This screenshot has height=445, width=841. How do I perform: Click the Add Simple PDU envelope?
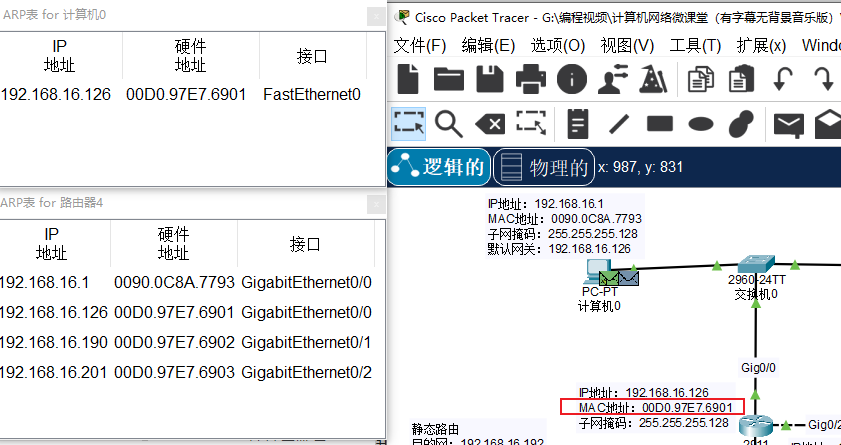[788, 125]
